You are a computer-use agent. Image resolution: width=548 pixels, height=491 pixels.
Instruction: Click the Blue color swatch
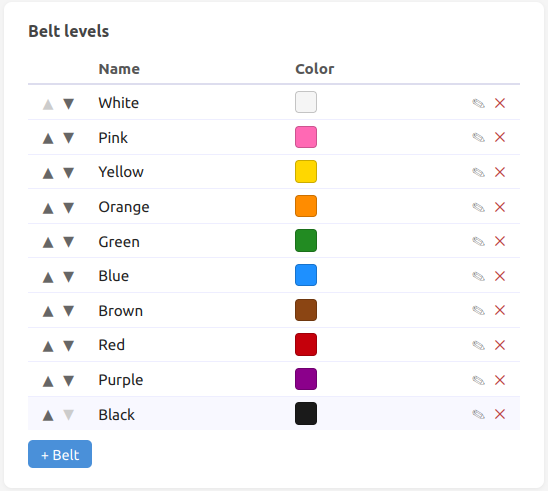coord(306,275)
